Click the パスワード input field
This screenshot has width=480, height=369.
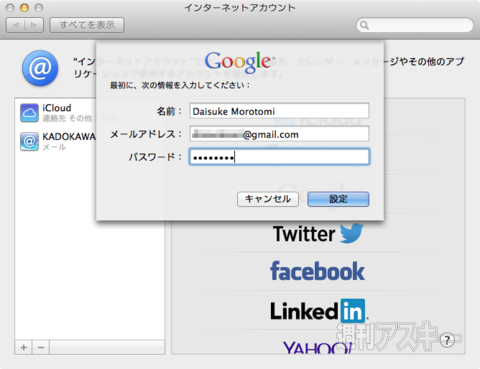point(279,157)
